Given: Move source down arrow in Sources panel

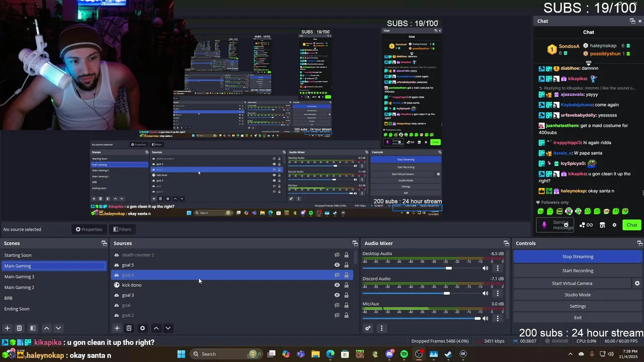Looking at the screenshot, I should click(168, 328).
